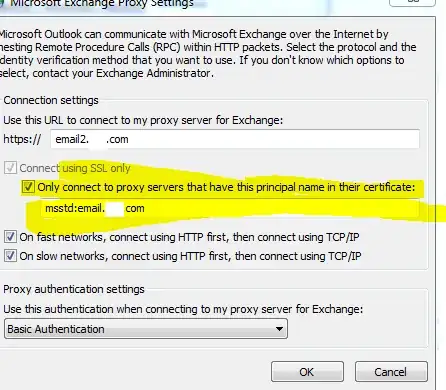Click the dialog icon in the title bar
Viewport: 446px width, 390px height.
[x=2, y=3]
